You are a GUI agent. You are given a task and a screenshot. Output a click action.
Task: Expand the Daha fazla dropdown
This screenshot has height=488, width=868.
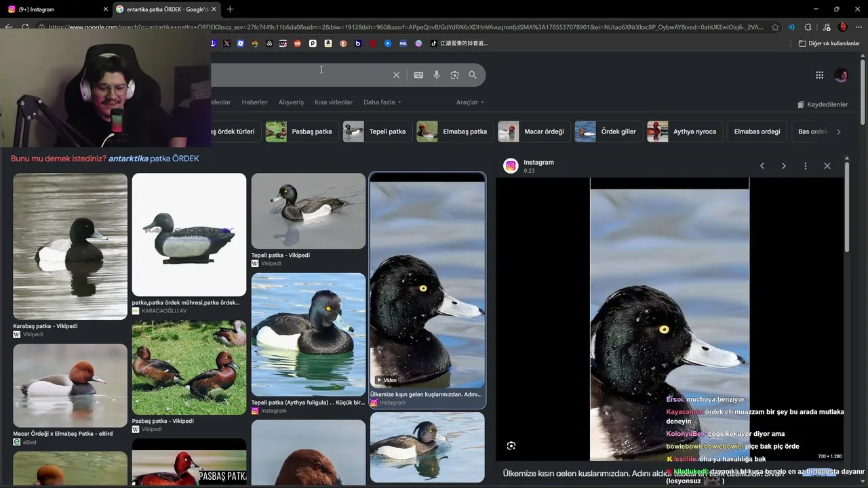(382, 102)
